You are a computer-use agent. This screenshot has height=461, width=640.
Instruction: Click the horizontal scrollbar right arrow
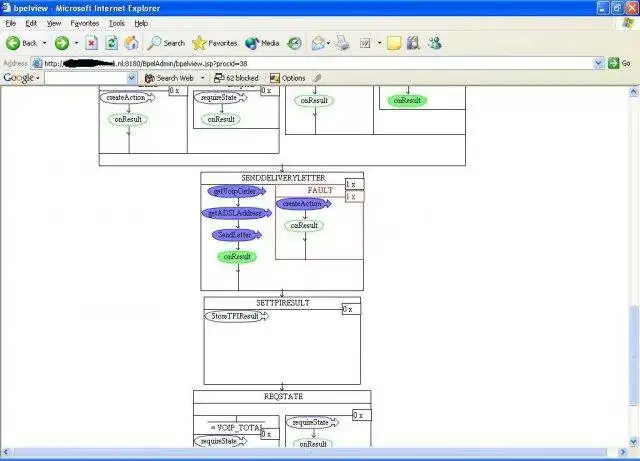tap(623, 452)
